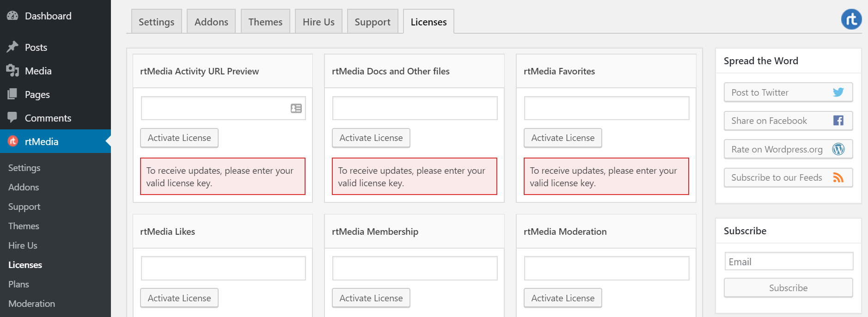
Task: Activate License for rtMedia Moderation
Action: point(563,298)
